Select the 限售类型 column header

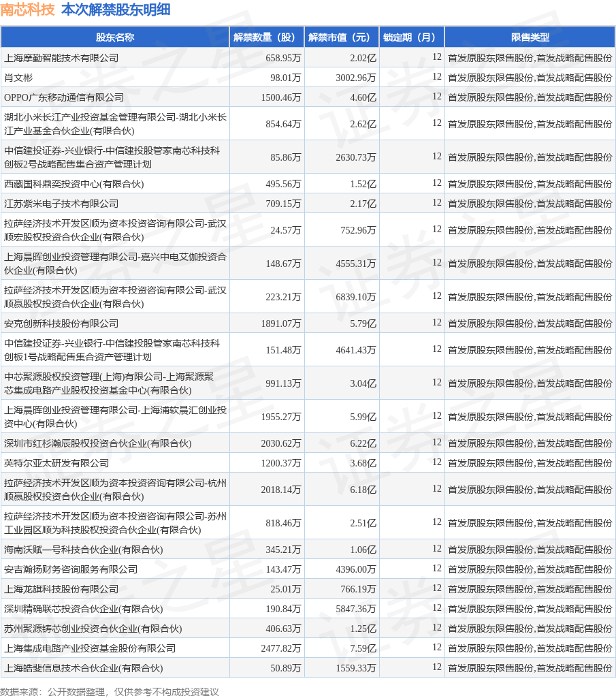pos(530,37)
